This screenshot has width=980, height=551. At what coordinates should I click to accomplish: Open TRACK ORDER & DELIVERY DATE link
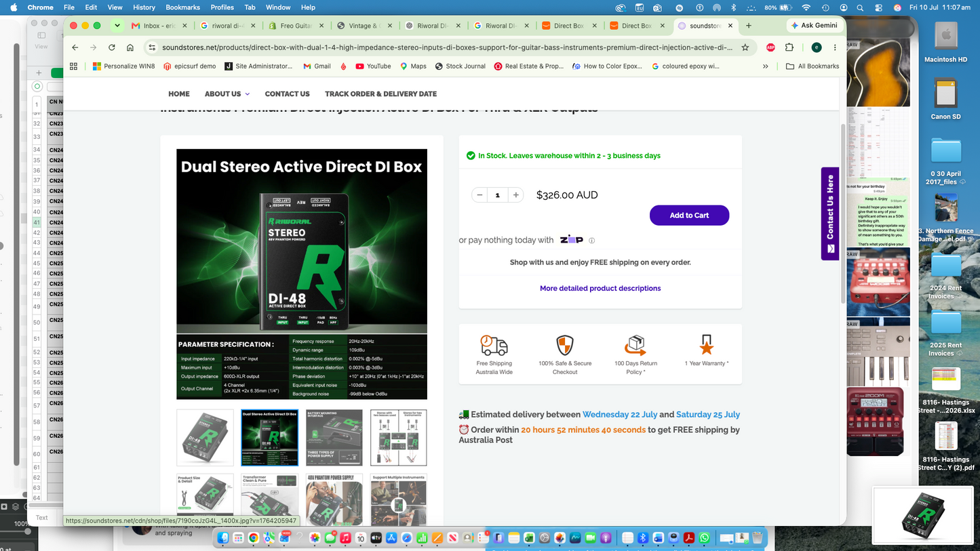point(380,94)
